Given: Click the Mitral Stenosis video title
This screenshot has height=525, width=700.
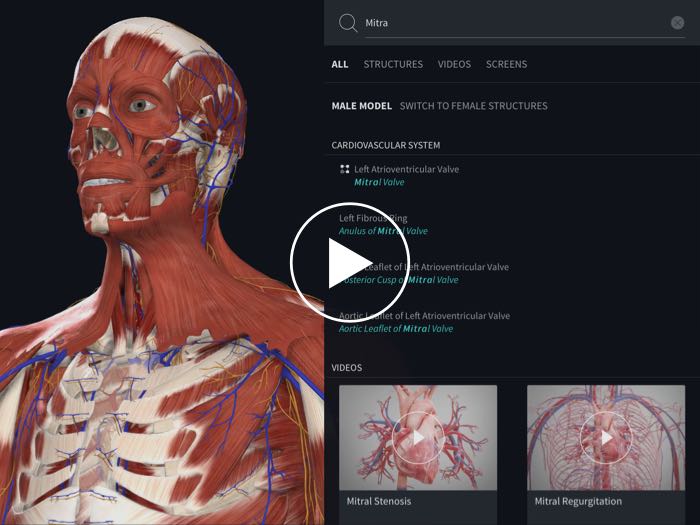Looking at the screenshot, I should click(x=375, y=501).
